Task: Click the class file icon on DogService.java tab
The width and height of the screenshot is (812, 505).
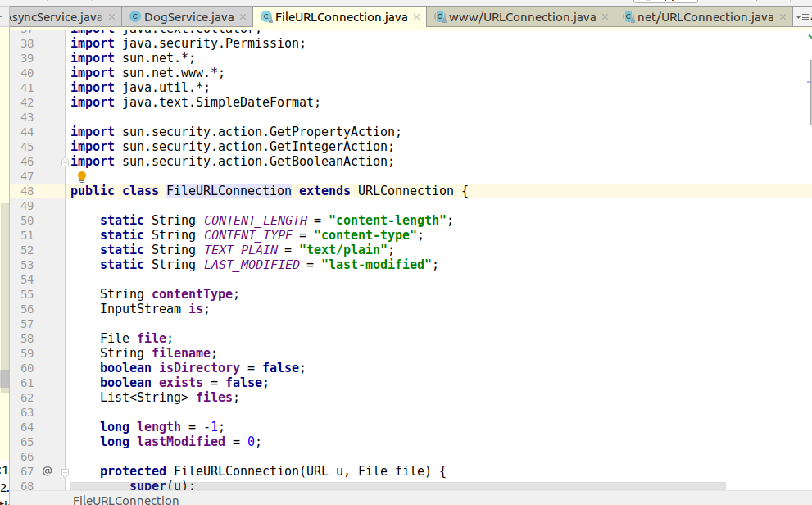Action: pos(135,17)
